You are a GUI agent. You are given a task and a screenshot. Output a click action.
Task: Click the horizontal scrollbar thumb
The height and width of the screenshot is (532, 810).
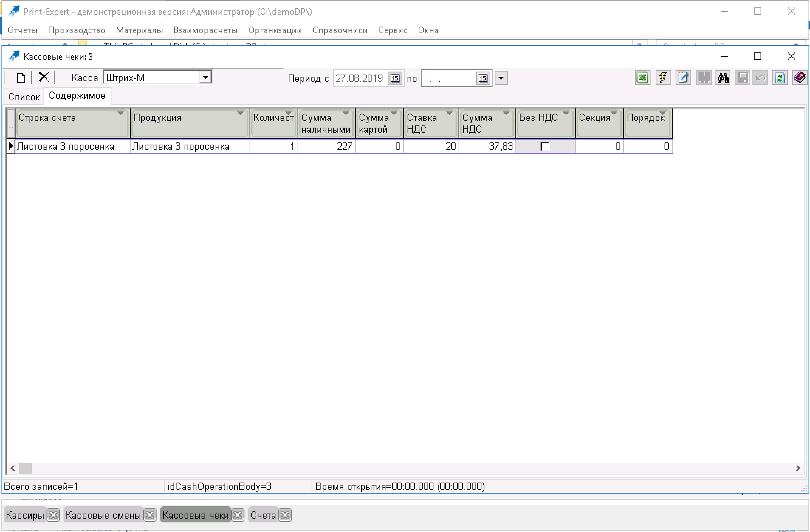click(x=25, y=468)
